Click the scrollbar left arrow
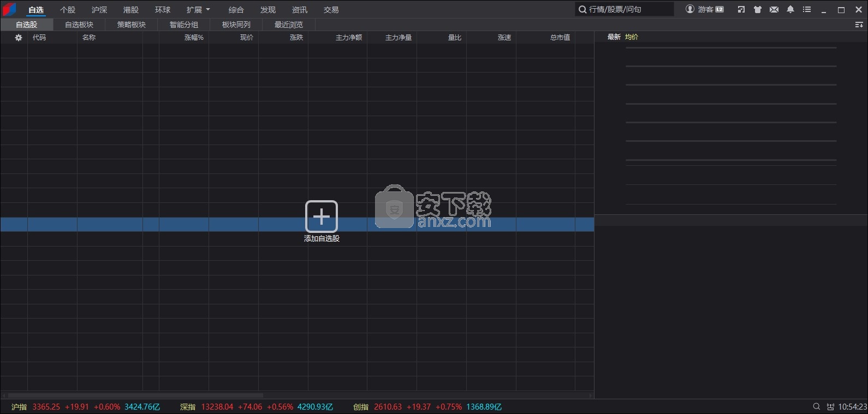 [x=3, y=395]
